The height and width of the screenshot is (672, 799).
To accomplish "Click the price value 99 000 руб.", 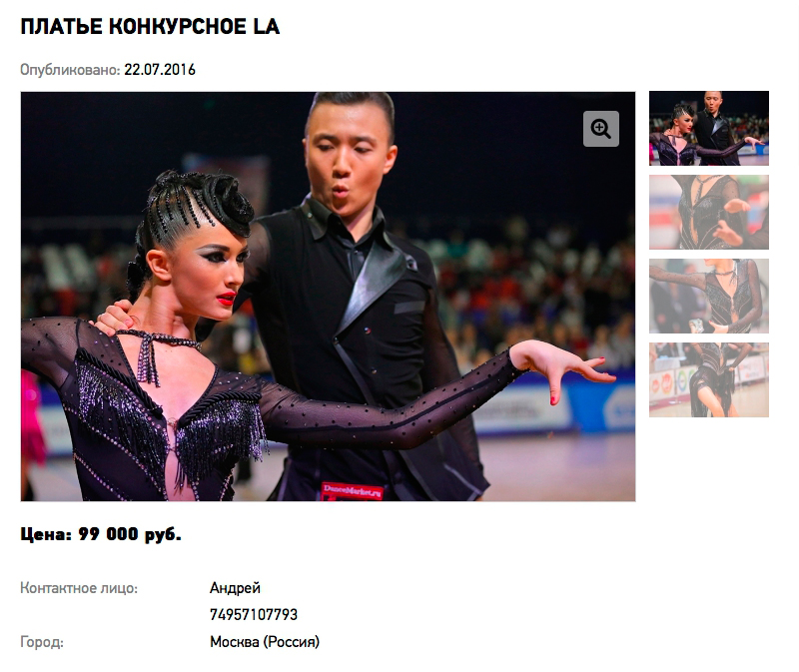I will pos(130,534).
